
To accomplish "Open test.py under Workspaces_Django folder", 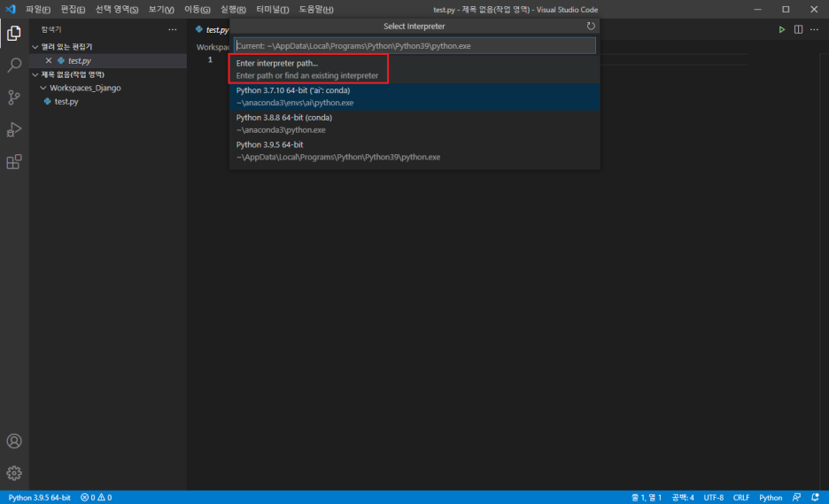I will (x=66, y=102).
